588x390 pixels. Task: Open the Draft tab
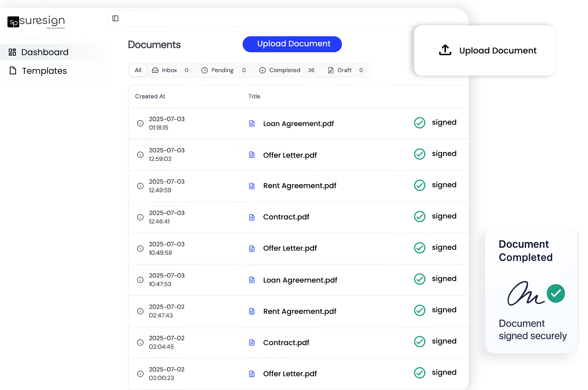[x=344, y=70]
